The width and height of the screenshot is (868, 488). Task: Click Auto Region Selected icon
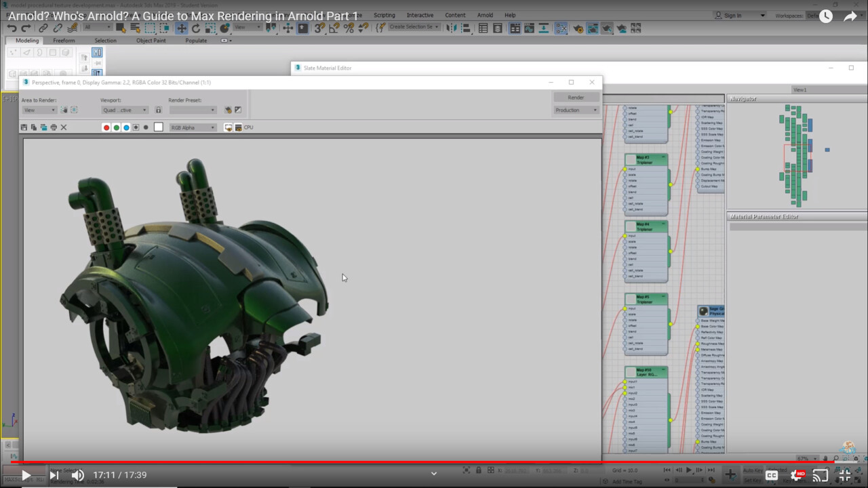(74, 110)
